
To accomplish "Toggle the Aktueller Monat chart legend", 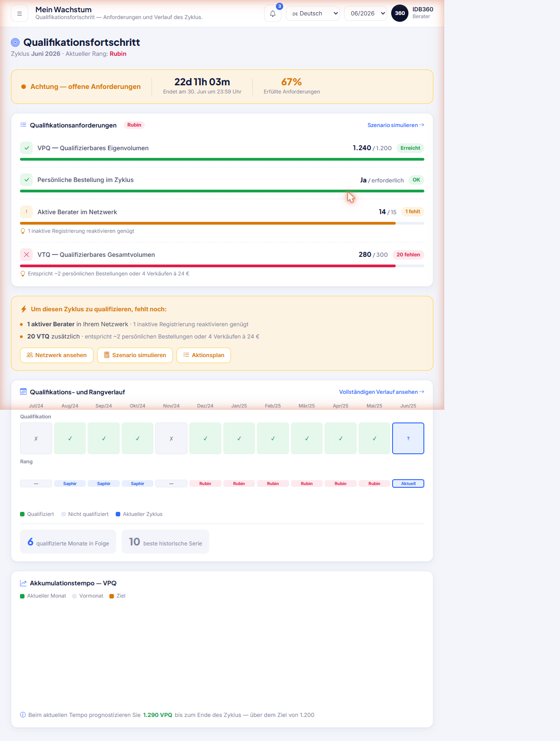I will [x=43, y=596].
